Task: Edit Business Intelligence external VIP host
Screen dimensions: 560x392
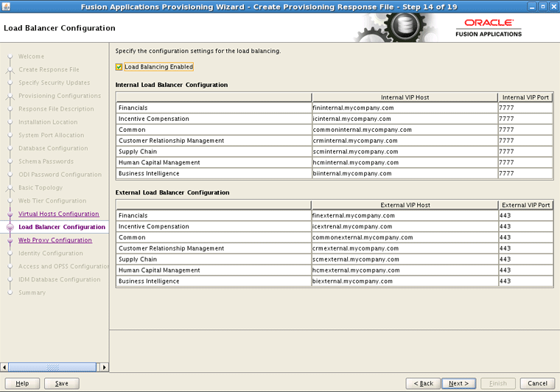Action: point(405,281)
